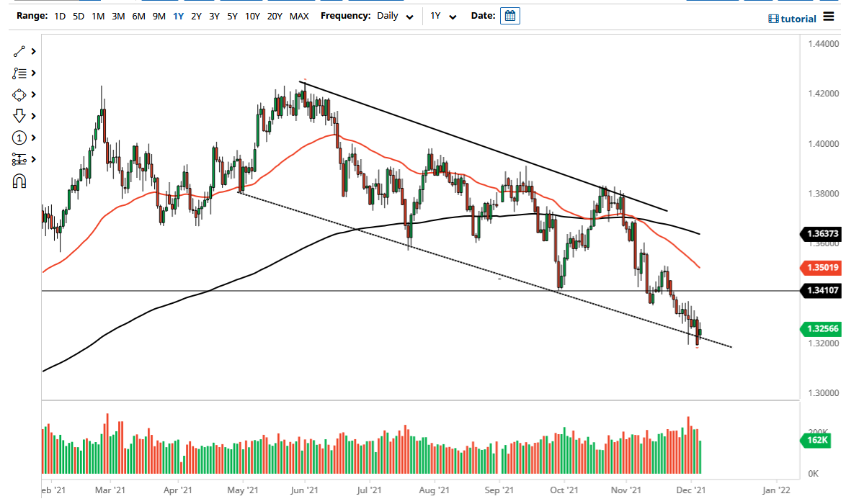Expand the 1Y period dropdown

pyautogui.click(x=444, y=15)
